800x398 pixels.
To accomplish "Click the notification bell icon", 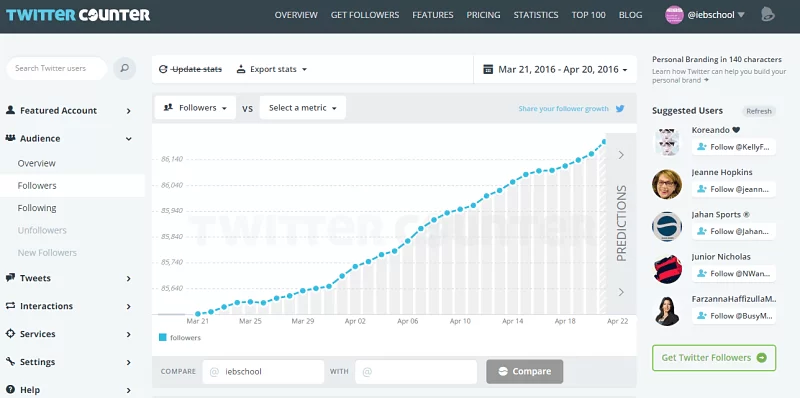I will coord(767,15).
